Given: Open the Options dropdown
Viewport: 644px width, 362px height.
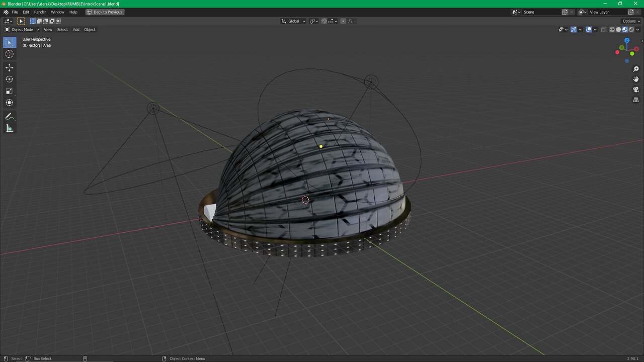Looking at the screenshot, I should point(631,21).
